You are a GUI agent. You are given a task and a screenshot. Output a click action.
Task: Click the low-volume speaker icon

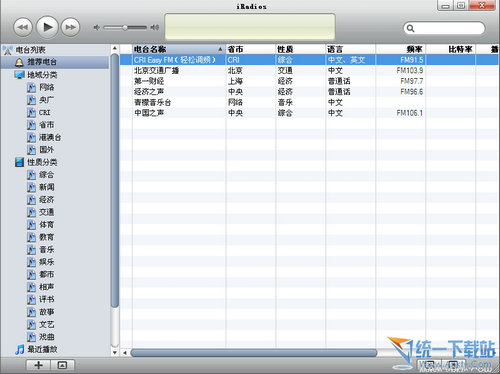[97, 27]
